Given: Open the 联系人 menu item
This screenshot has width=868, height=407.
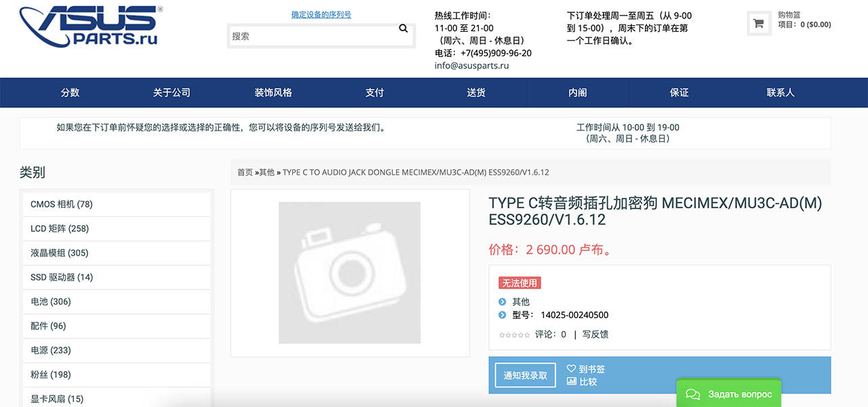Looking at the screenshot, I should (x=781, y=92).
